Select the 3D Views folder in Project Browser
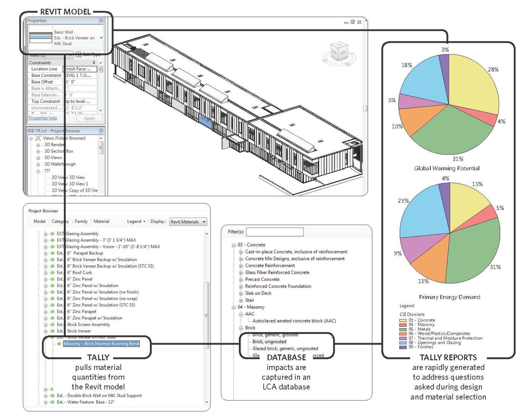The width and height of the screenshot is (532, 412). pyautogui.click(x=53, y=158)
